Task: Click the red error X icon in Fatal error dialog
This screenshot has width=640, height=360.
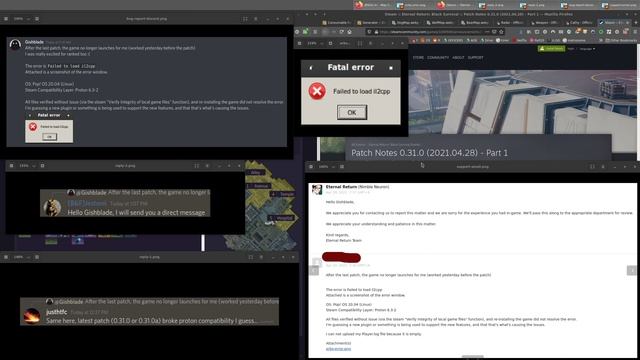Action: [x=317, y=91]
